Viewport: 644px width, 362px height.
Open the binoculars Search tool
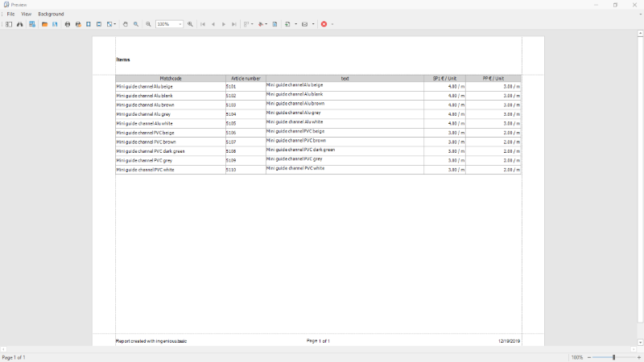click(19, 24)
